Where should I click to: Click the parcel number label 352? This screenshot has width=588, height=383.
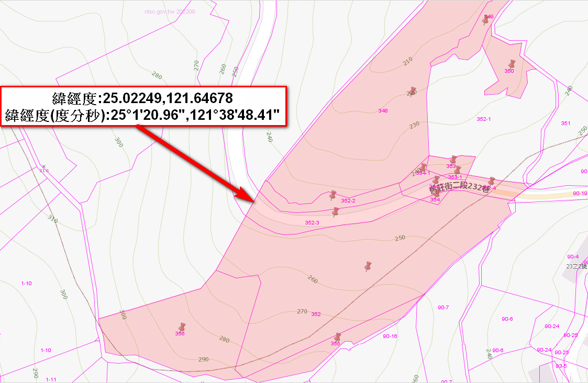pyautogui.click(x=316, y=314)
